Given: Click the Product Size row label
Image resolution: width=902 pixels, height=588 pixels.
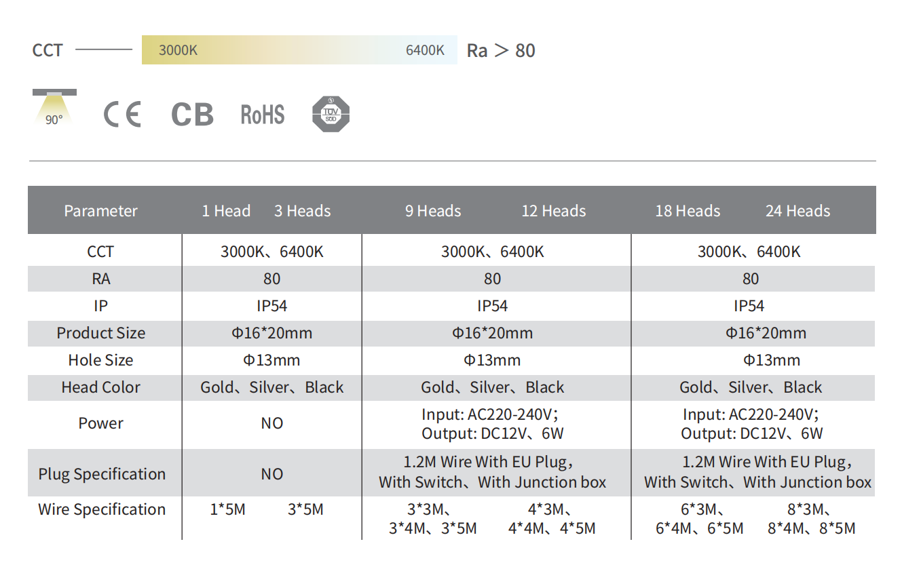Looking at the screenshot, I should coord(101,333).
